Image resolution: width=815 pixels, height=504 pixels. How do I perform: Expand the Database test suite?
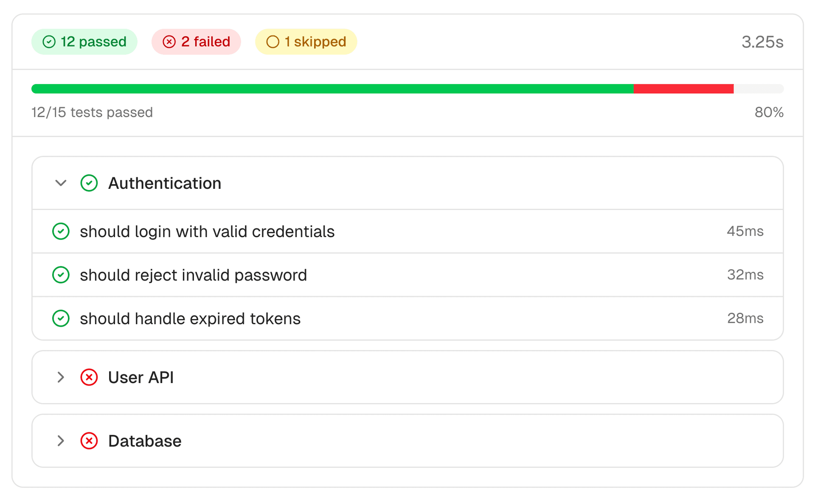tap(61, 441)
